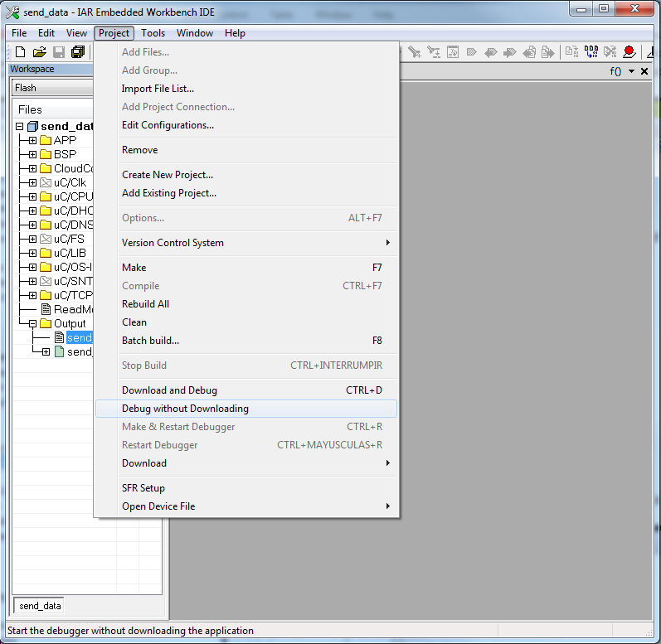Collapse the Output folder node
Image resolution: width=661 pixels, height=644 pixels.
click(32, 324)
